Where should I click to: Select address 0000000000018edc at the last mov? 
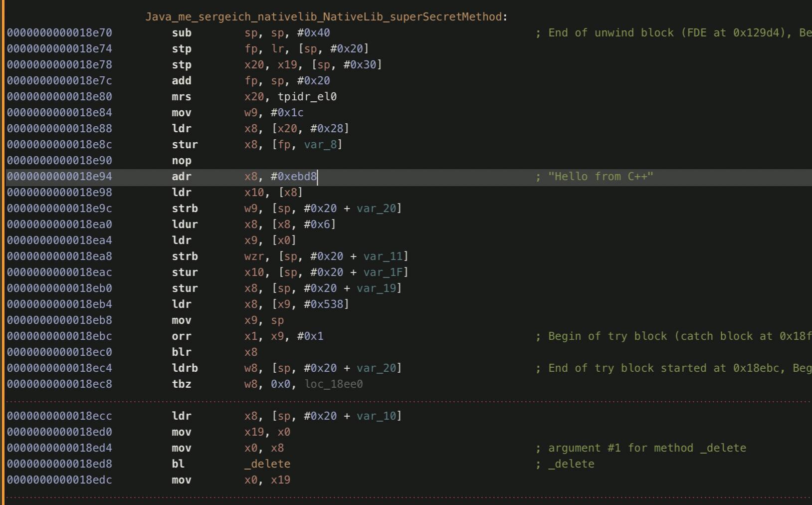[59, 480]
